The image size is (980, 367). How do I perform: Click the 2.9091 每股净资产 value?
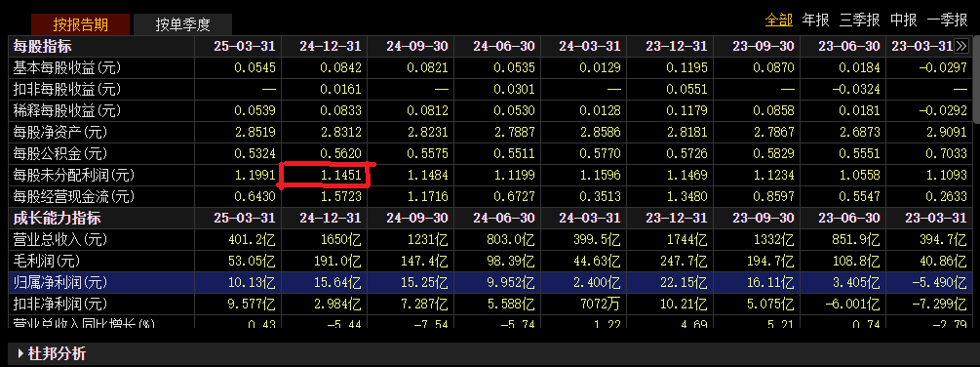946,133
